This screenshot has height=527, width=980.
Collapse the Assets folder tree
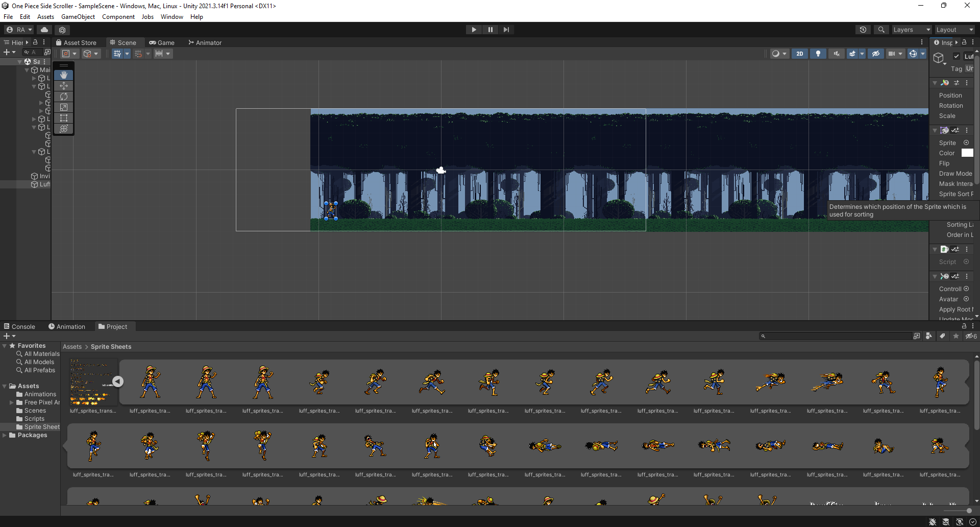5,386
